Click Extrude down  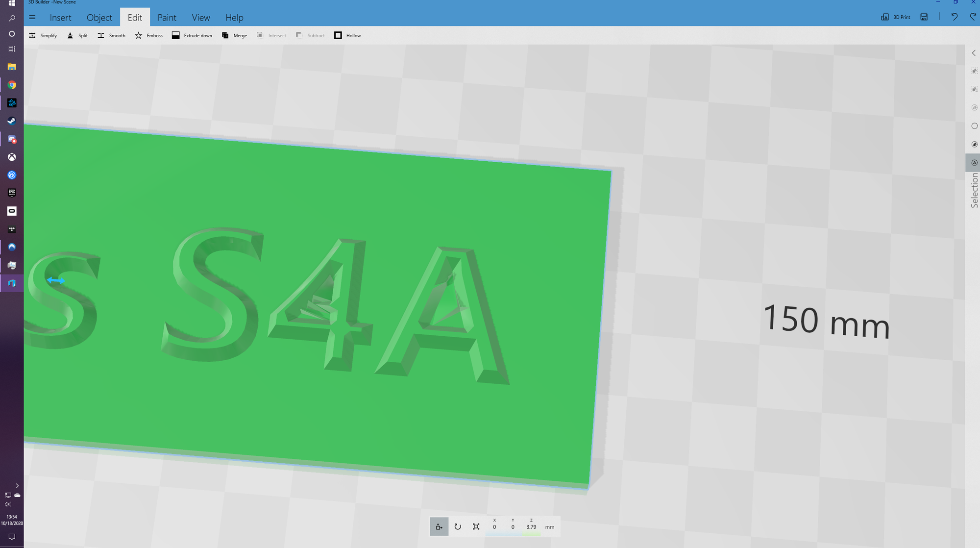pos(192,35)
